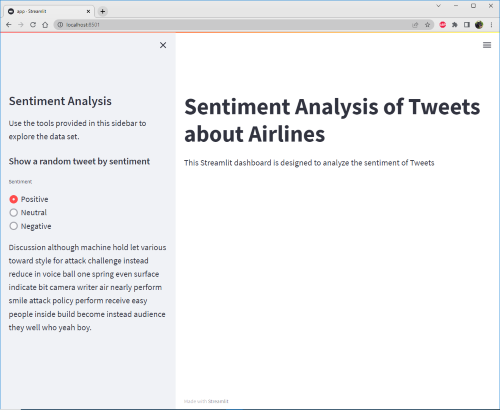Select the Positive sentiment radio button
This screenshot has height=410, width=500.
[x=14, y=199]
